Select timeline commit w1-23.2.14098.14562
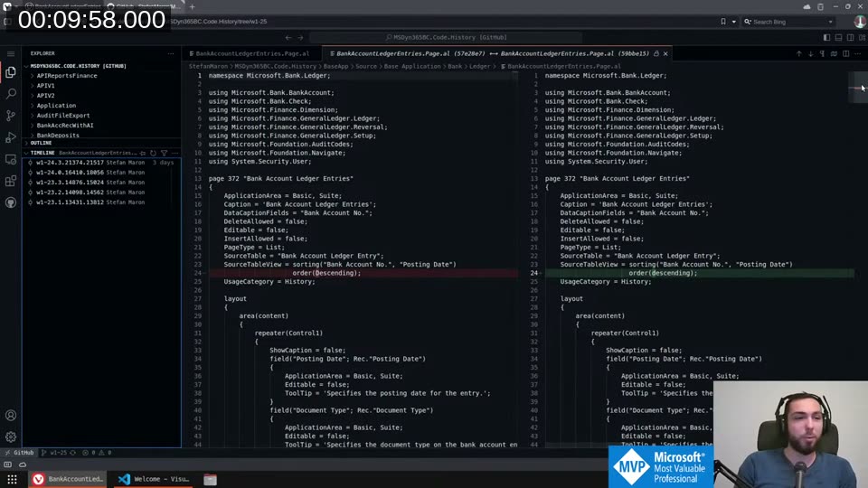868x488 pixels. tap(101, 192)
